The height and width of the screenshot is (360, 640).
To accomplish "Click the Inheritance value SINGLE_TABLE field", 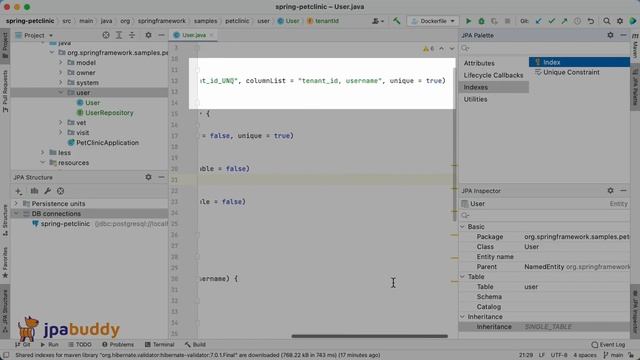I will 576,327.
